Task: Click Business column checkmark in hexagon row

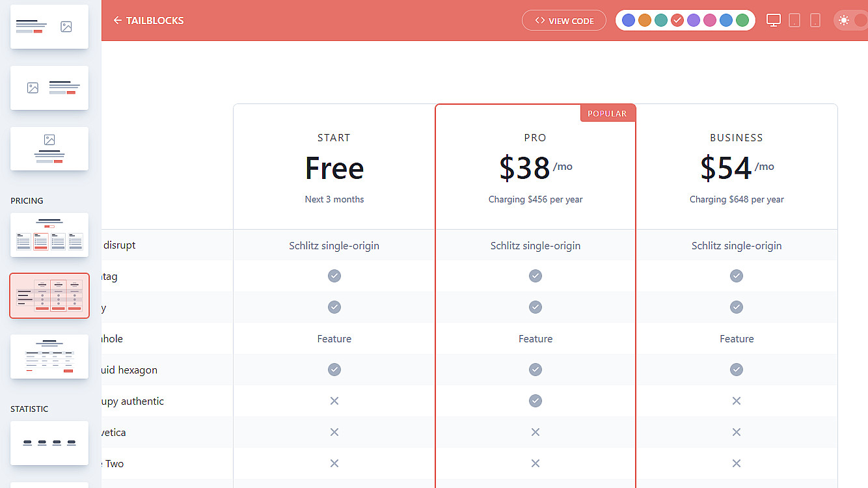Action: 737,370
